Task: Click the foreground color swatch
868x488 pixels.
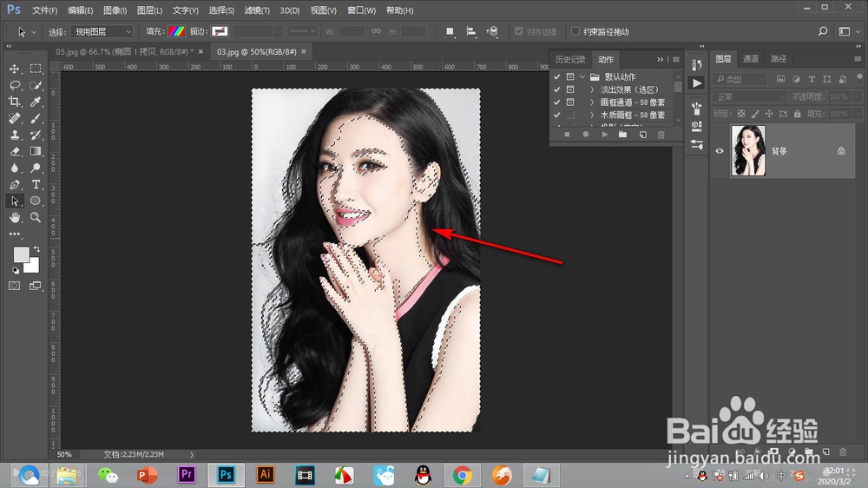Action: point(21,254)
